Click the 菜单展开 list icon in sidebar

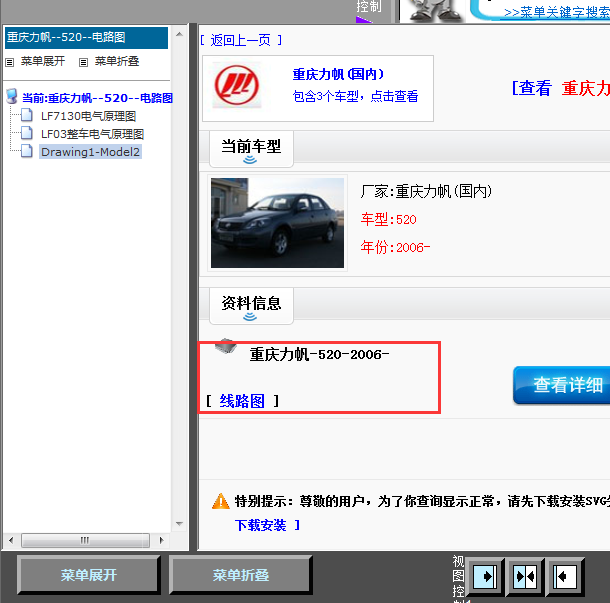click(10, 62)
